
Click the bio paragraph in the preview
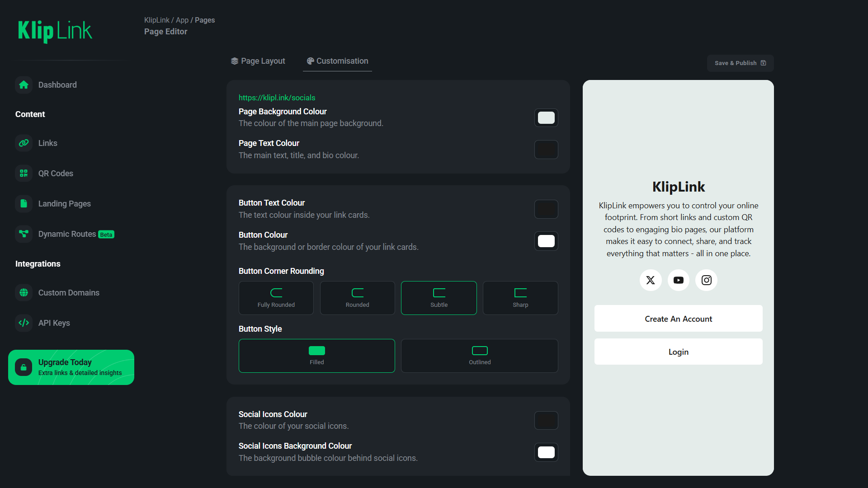[679, 230]
